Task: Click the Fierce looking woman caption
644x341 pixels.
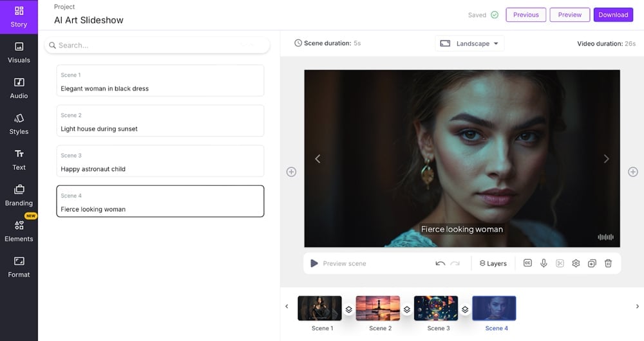Action: [462, 230]
